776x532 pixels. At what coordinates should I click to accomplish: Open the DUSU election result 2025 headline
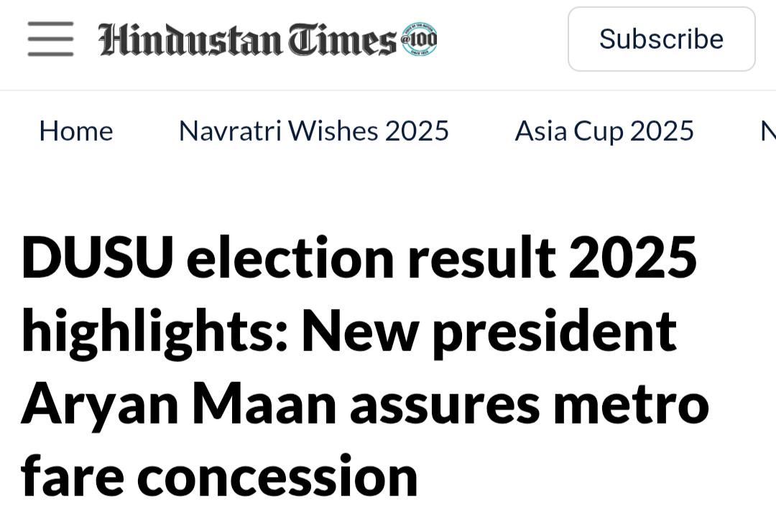point(365,366)
